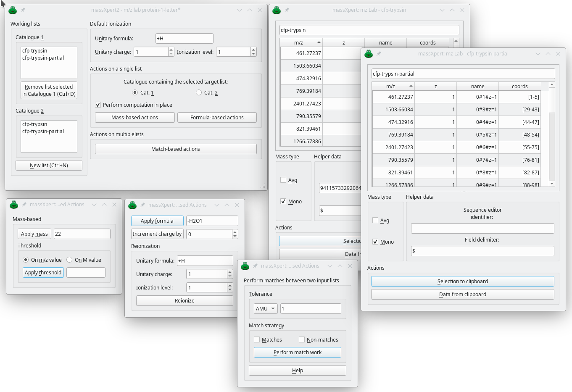Click down chevron in Match-based actions titlebar
Screen dimensions: 572x392
[330, 266]
